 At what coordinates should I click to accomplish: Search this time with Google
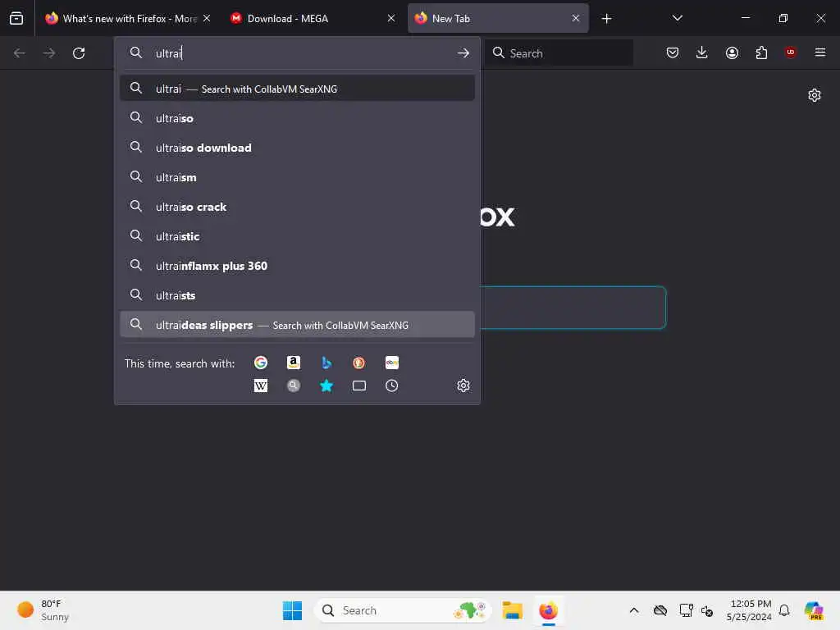click(260, 363)
